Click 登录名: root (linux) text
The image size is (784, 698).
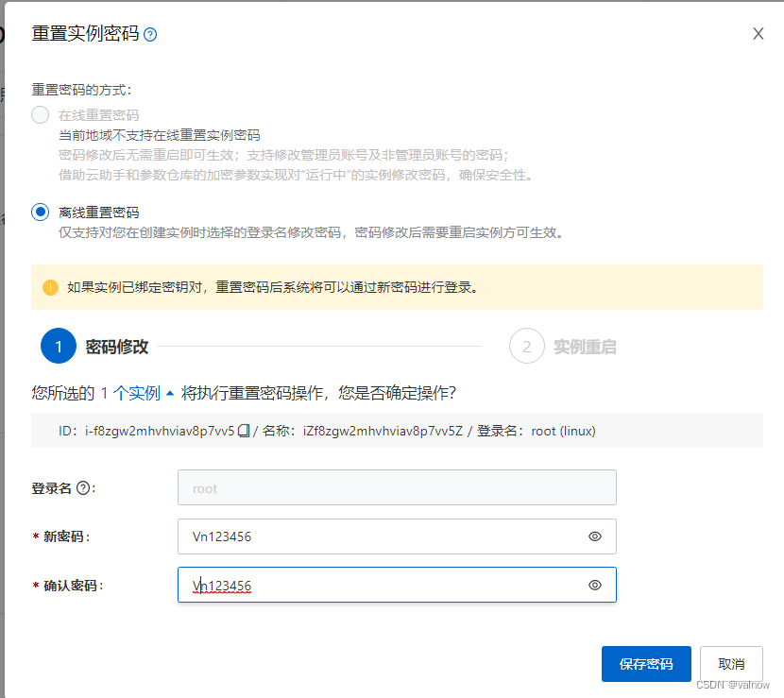[536, 431]
